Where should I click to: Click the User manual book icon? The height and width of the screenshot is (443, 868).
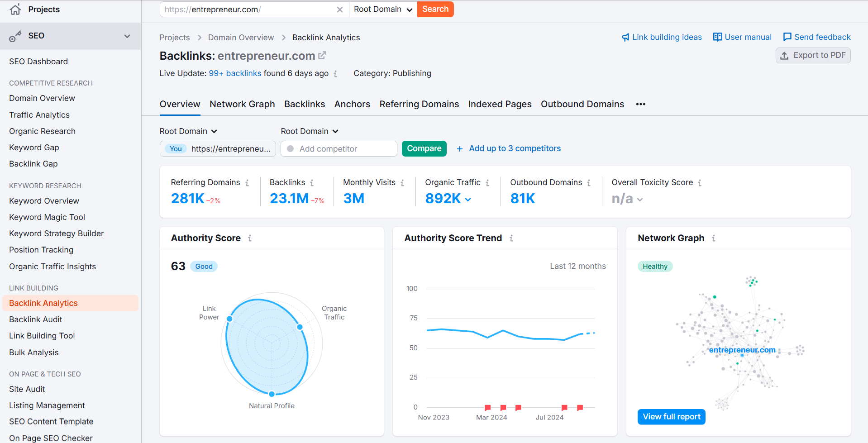coord(717,37)
